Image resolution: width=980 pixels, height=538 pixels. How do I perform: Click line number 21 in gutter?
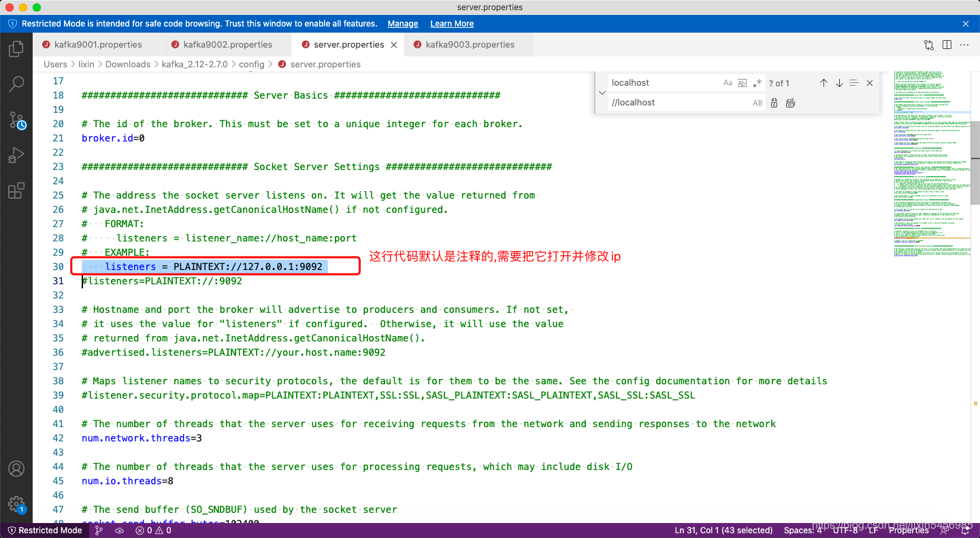tap(58, 138)
